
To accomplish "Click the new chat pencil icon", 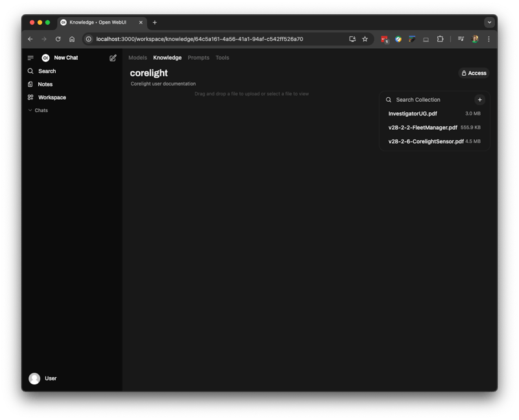I will pyautogui.click(x=113, y=58).
